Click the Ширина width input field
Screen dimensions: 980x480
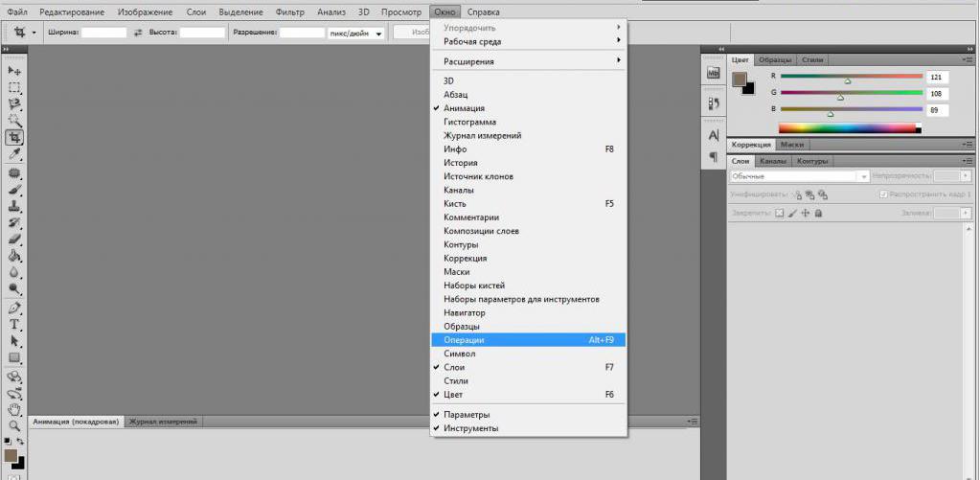(x=103, y=33)
